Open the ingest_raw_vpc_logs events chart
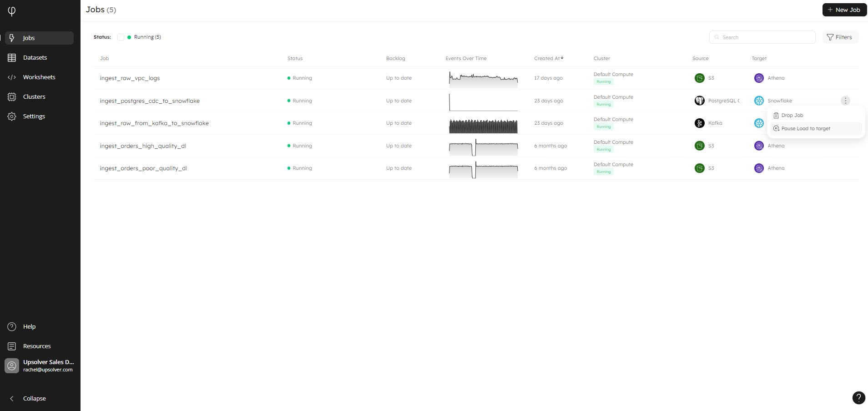 (x=483, y=79)
